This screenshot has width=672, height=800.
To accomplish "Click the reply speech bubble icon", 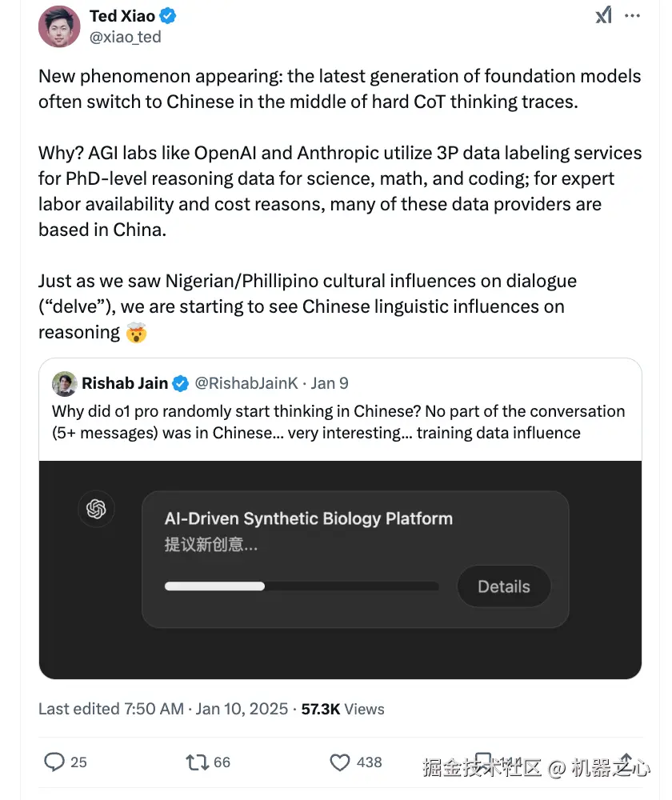I will click(54, 762).
